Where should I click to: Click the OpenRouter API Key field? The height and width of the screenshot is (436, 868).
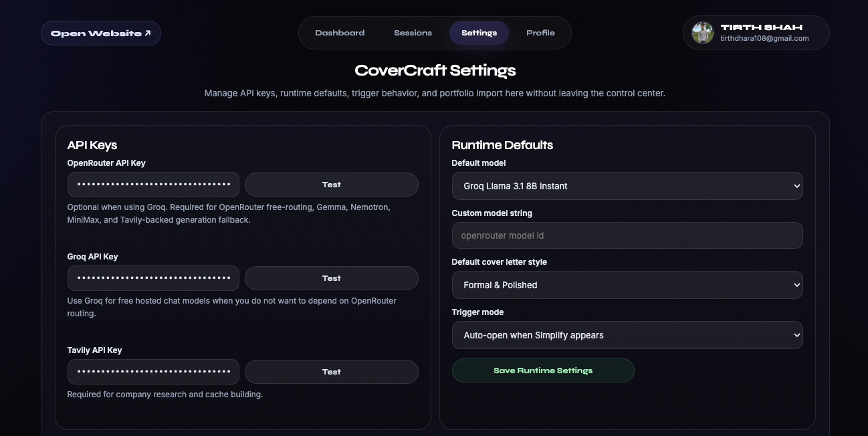pos(152,184)
